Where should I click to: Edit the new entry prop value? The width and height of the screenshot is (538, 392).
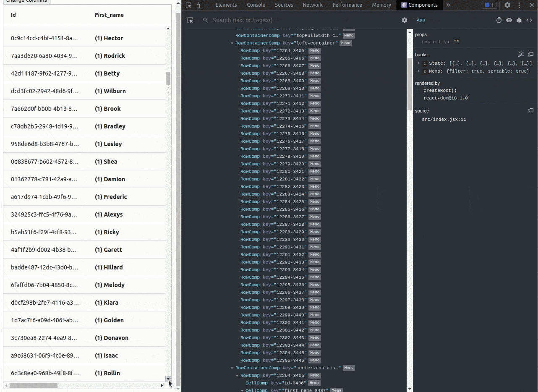point(457,42)
